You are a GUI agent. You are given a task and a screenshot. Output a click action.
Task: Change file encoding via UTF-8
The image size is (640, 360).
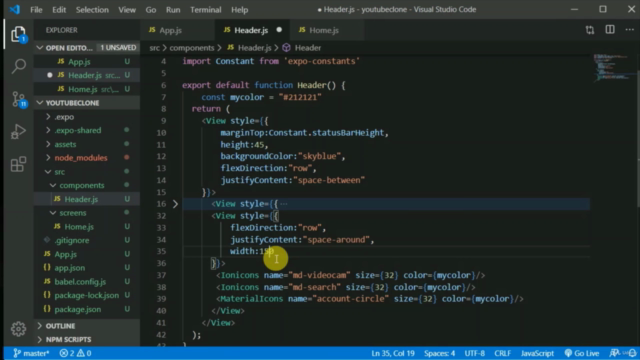tap(474, 353)
